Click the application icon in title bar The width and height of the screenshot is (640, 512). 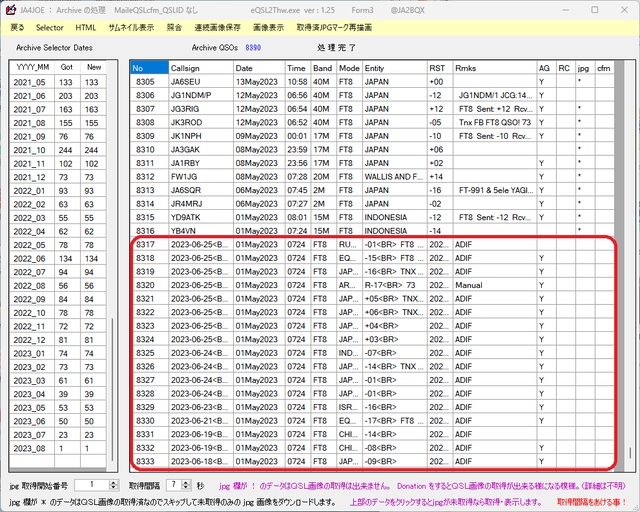(11, 10)
